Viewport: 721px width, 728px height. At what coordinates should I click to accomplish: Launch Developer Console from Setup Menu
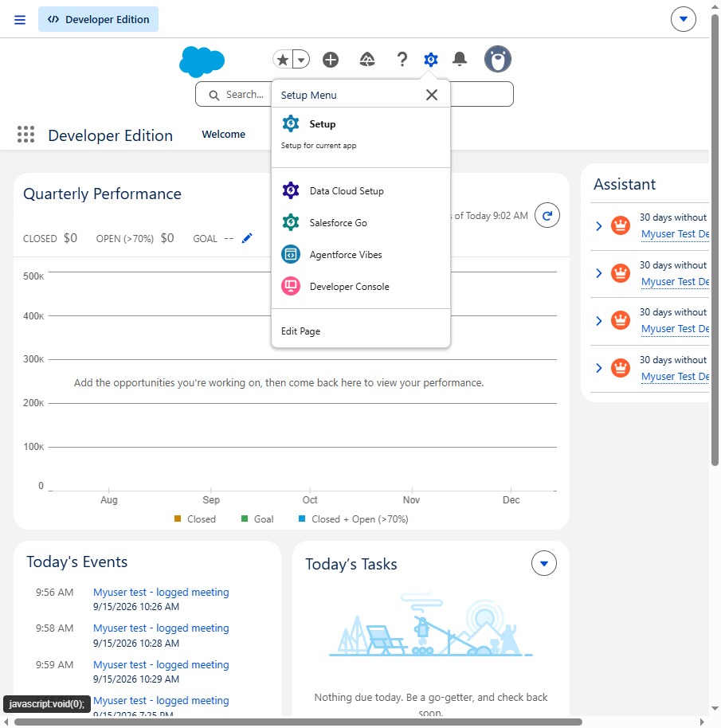(361, 287)
